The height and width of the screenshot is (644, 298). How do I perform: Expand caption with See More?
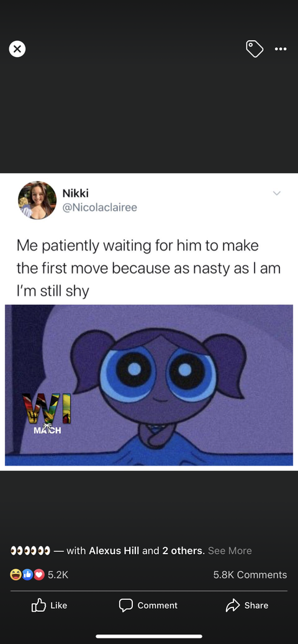(x=230, y=551)
